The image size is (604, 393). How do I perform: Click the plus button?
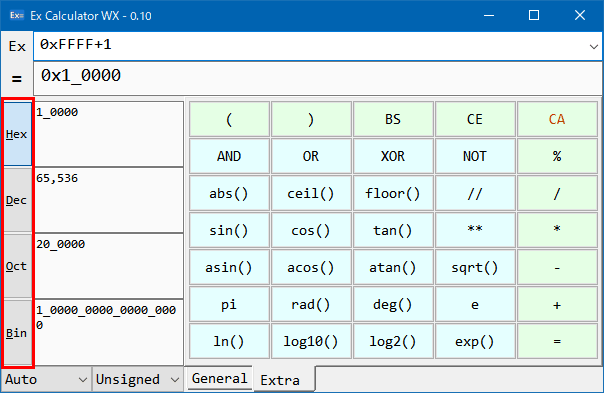[557, 304]
